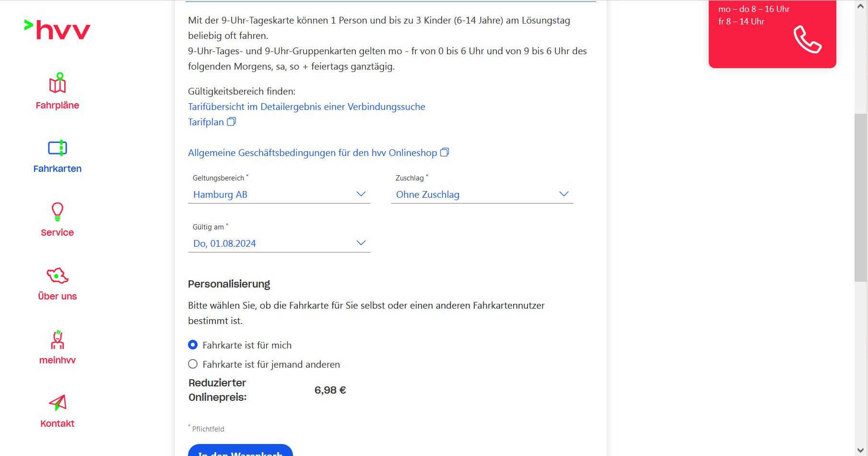Viewport: 868px width, 456px height.
Task: Click Kontakt paper plane icon
Action: (x=58, y=403)
